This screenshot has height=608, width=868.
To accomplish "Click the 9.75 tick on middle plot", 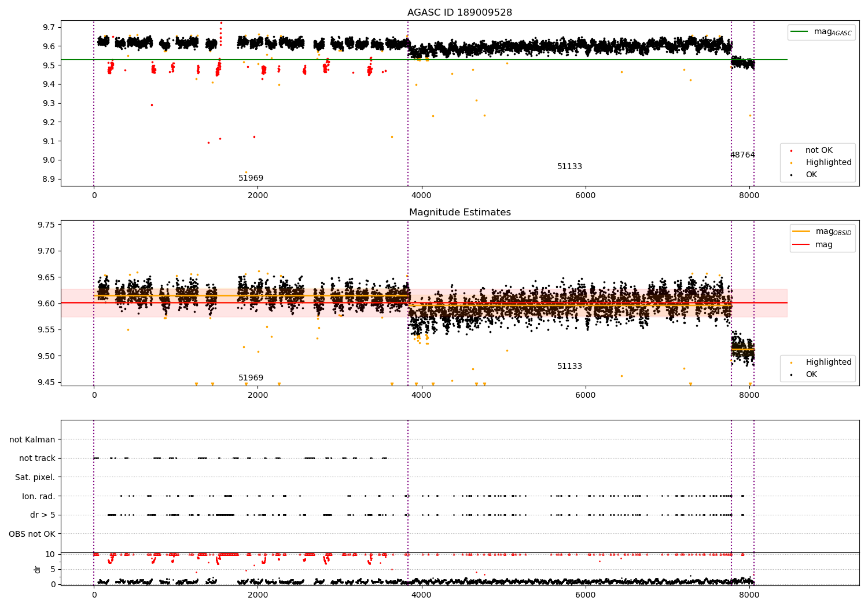I will [x=47, y=225].
